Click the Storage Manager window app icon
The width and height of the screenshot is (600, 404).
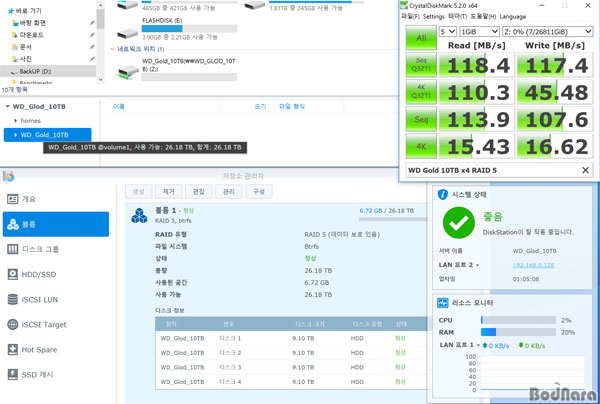point(8,176)
